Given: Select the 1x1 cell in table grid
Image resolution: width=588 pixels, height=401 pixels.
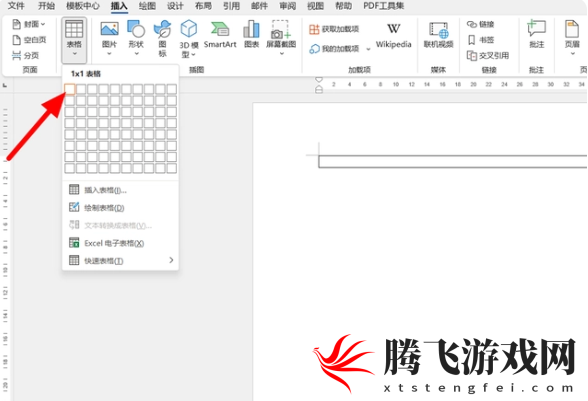Looking at the screenshot, I should [70, 89].
